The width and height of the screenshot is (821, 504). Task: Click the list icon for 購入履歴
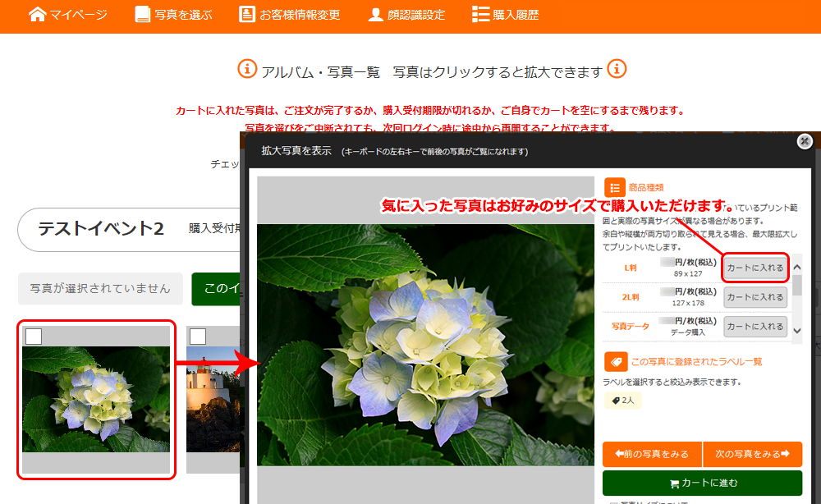[480, 14]
